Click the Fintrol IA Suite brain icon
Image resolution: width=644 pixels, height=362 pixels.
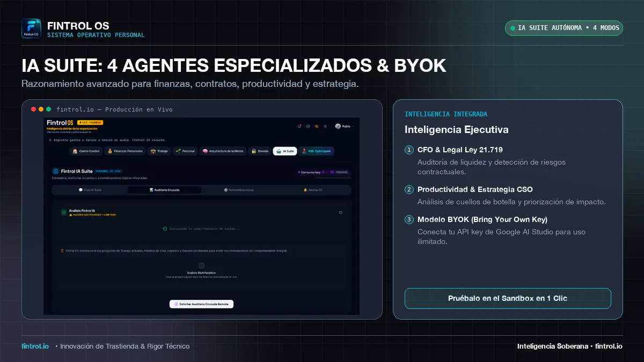(x=55, y=171)
